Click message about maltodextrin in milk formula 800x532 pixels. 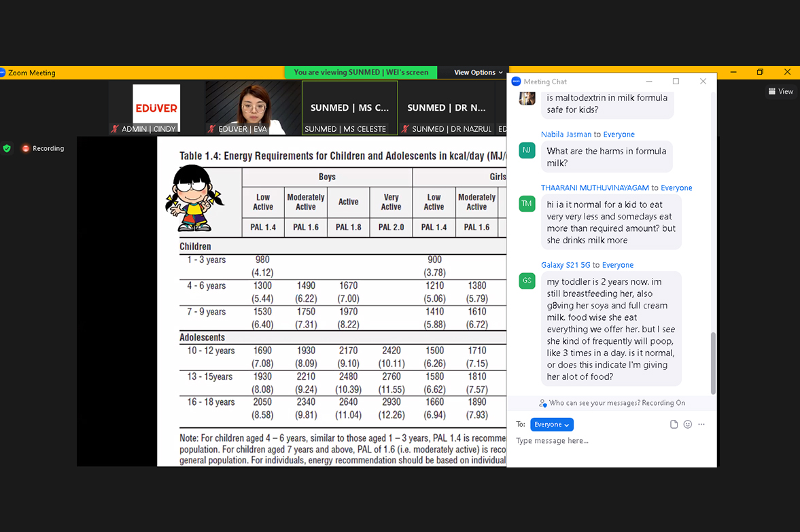(x=607, y=104)
